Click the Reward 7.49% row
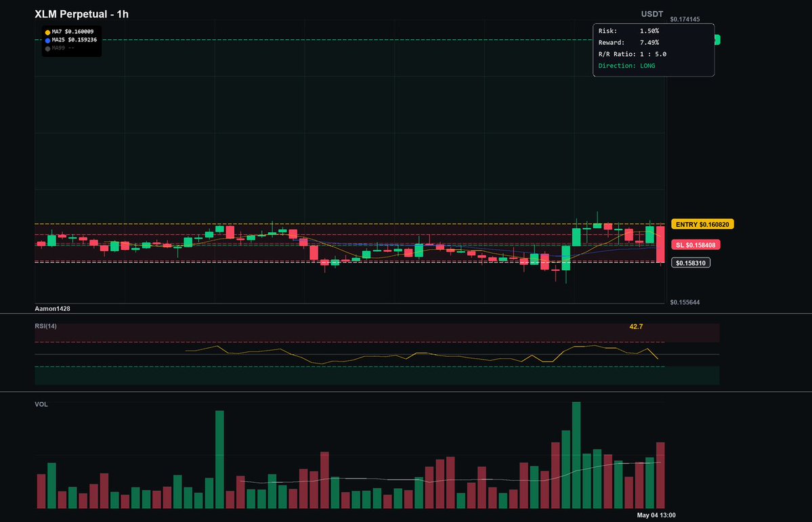Image resolution: width=812 pixels, height=522 pixels. point(628,43)
